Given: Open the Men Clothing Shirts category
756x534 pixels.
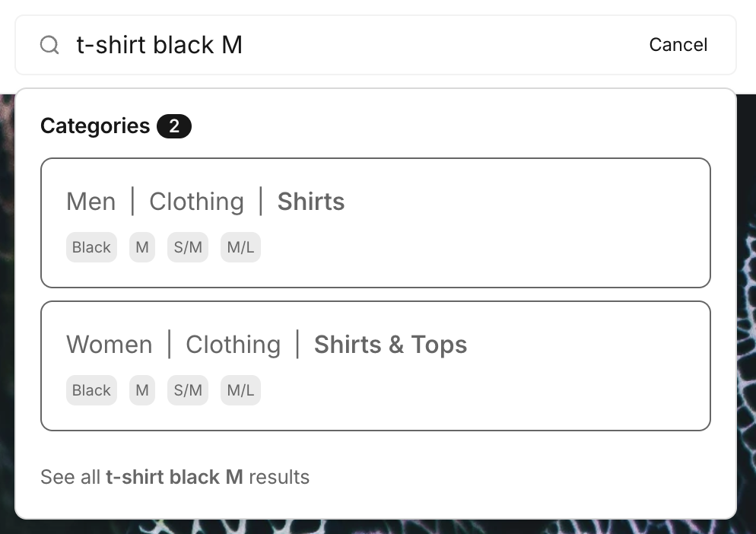Looking at the screenshot, I should coord(311,202).
